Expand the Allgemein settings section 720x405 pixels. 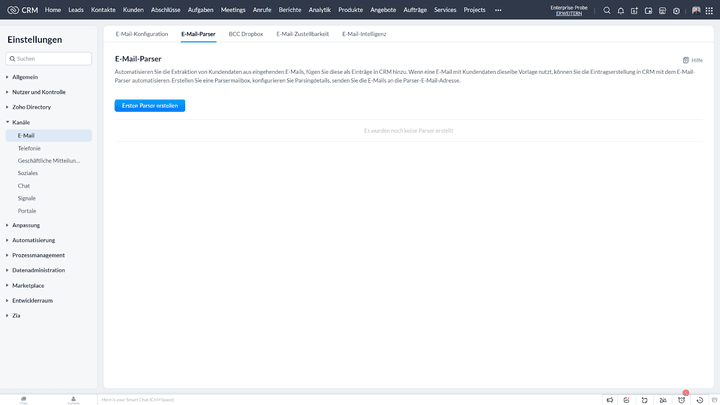pos(25,77)
